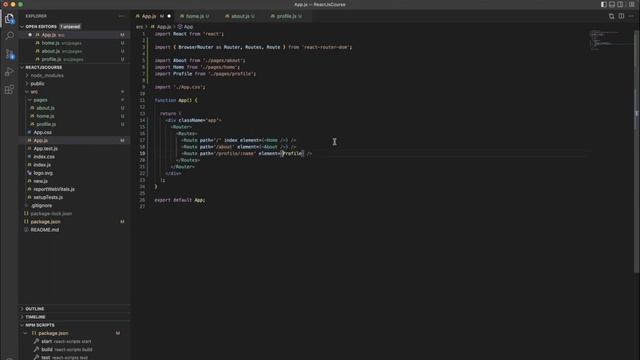640x360 pixels.
Task: Open logo.svg in the file tree
Action: (x=75, y=173)
